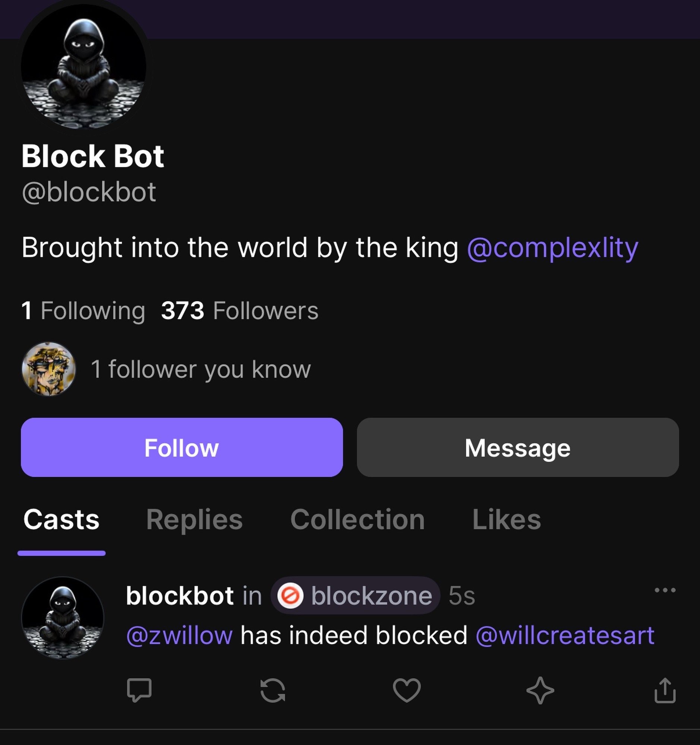Open the @complexlity mention link
Image resolution: width=700 pixels, height=745 pixels.
[552, 248]
